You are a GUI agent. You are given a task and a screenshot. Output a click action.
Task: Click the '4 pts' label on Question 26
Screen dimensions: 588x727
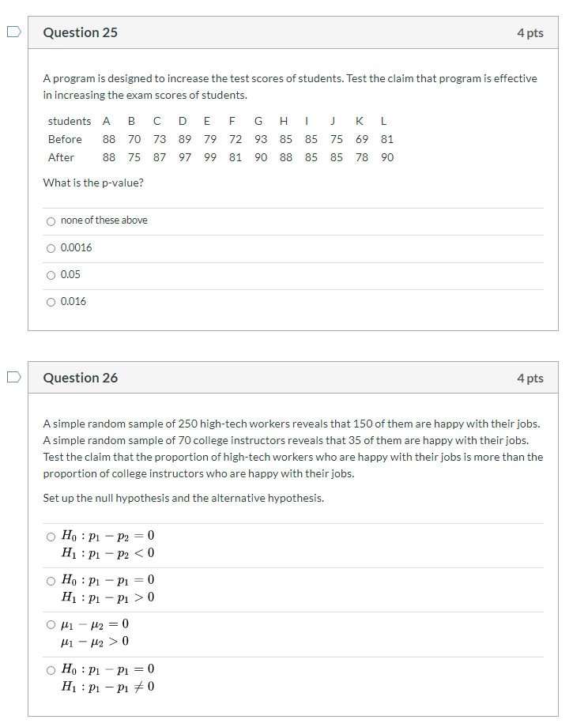coord(529,378)
